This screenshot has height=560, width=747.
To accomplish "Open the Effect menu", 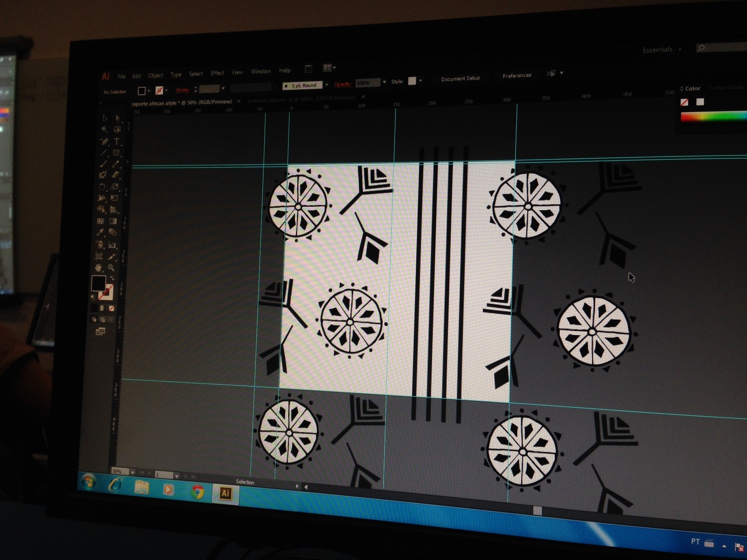I will (217, 73).
